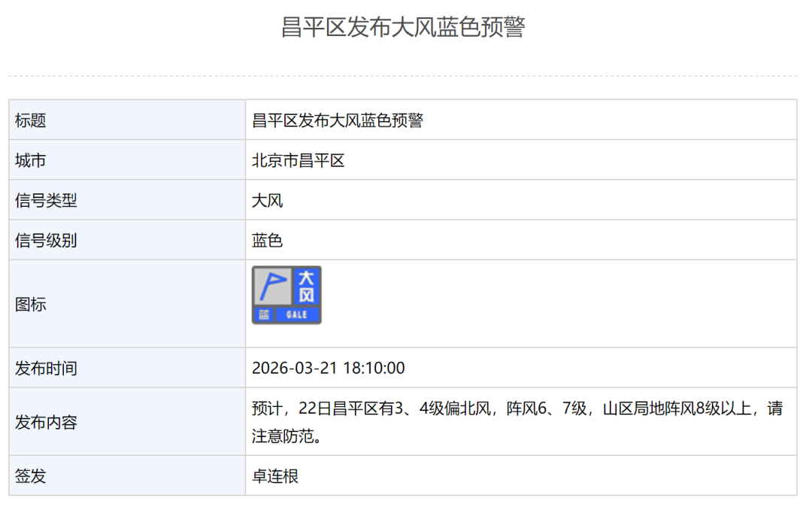Select the 城市 row label
This screenshot has width=812, height=507.
[31, 160]
